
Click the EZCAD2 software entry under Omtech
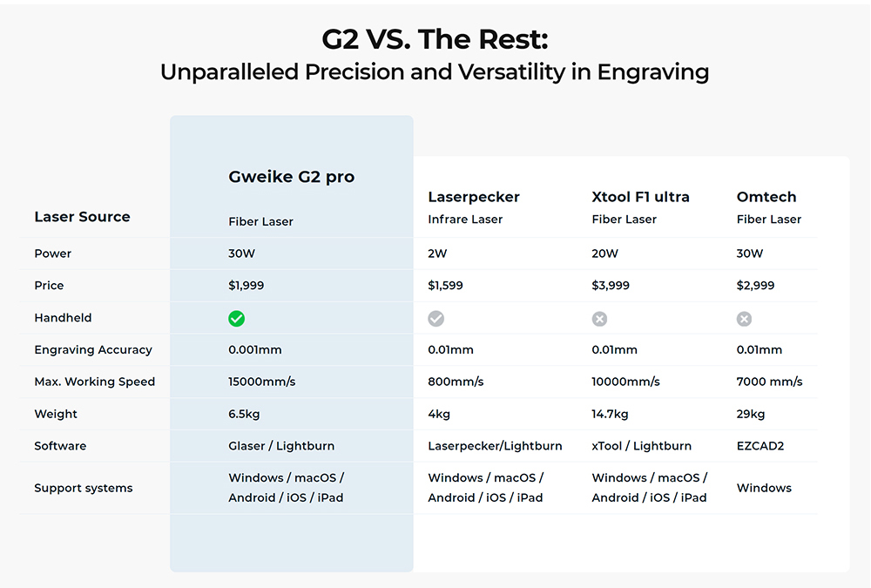coord(760,446)
